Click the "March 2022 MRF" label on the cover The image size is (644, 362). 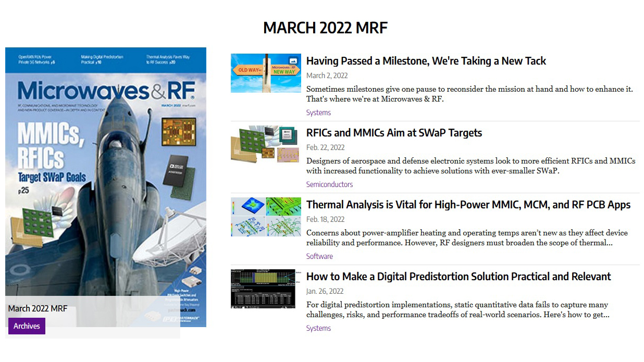pos(36,308)
